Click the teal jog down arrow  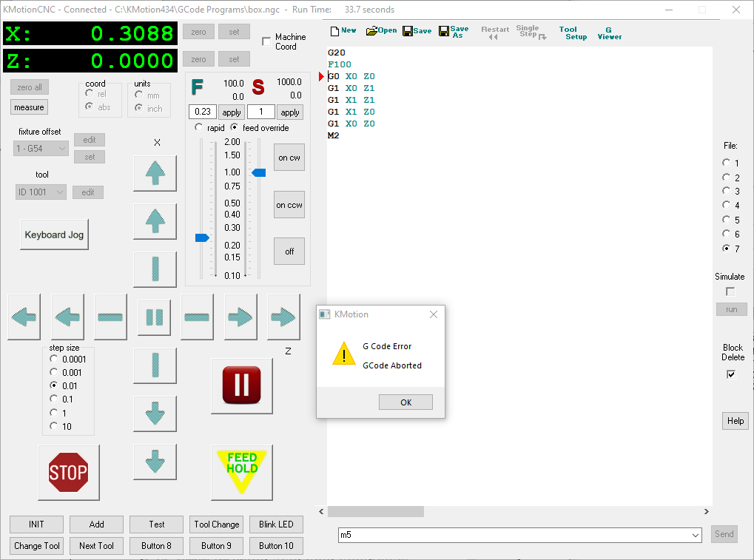(155, 414)
